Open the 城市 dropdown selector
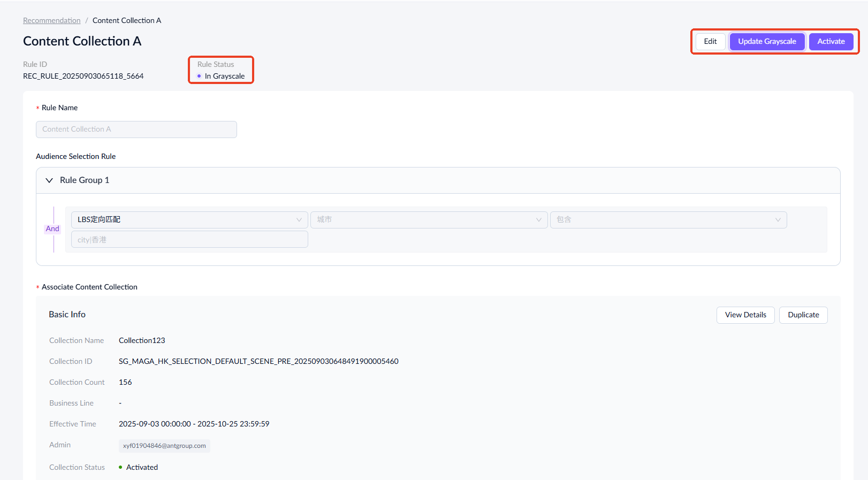This screenshot has width=868, height=480. [429, 219]
